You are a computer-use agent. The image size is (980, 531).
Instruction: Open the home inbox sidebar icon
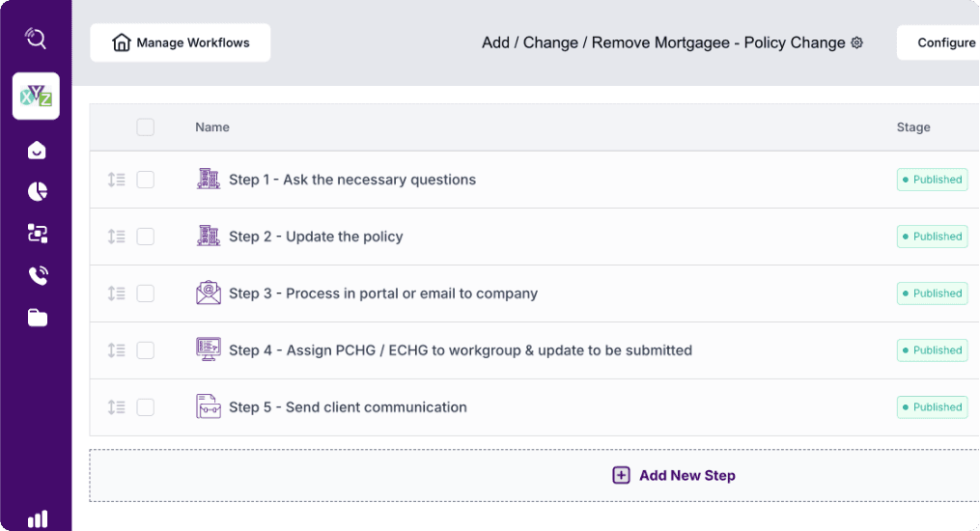pyautogui.click(x=37, y=151)
